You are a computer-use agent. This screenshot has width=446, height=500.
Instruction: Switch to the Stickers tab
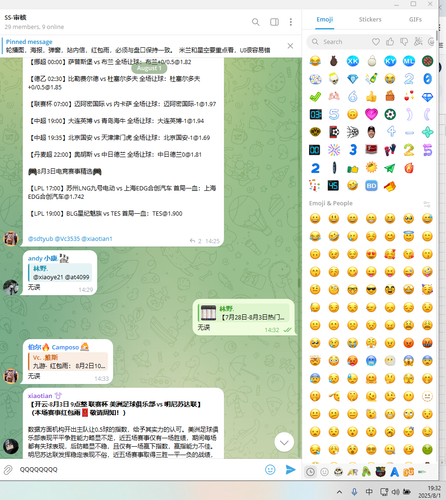coord(370,19)
